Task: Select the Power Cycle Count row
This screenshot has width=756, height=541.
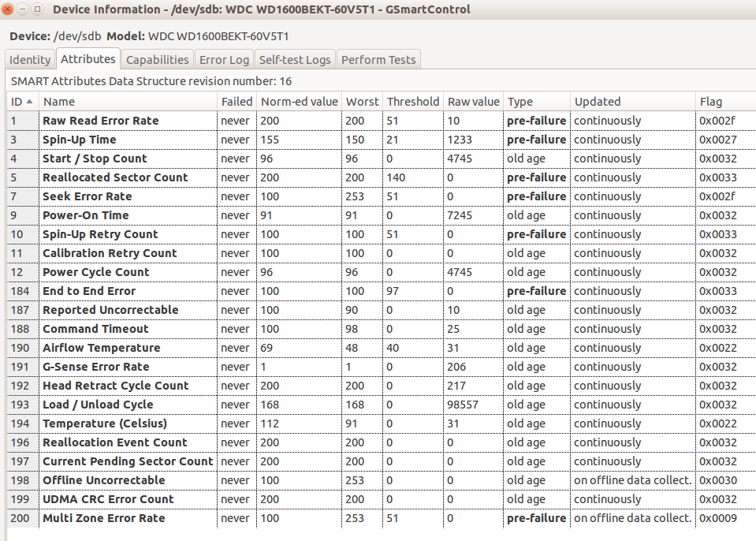Action: [381, 272]
